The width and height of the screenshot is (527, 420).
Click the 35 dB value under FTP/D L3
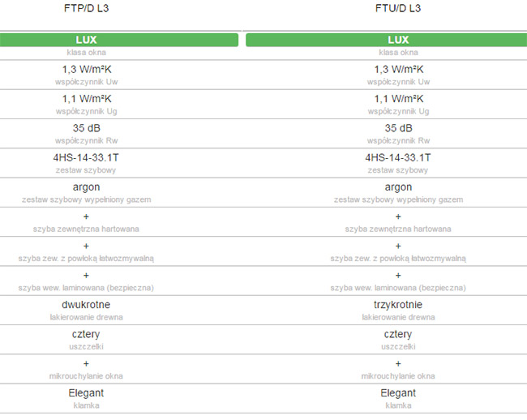(86, 128)
